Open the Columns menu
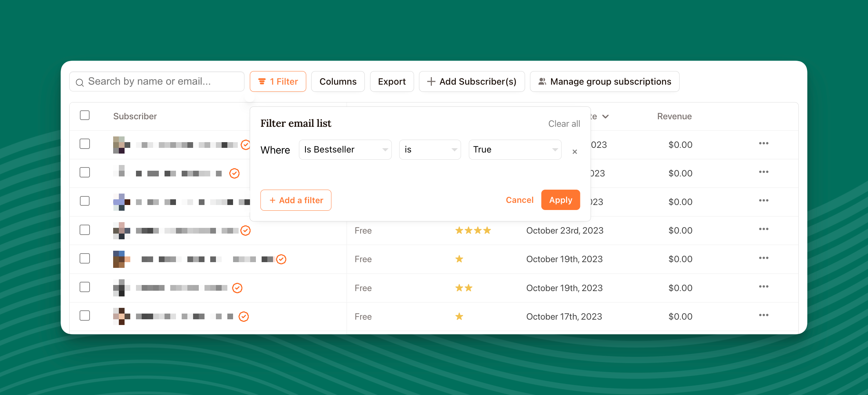 click(338, 81)
